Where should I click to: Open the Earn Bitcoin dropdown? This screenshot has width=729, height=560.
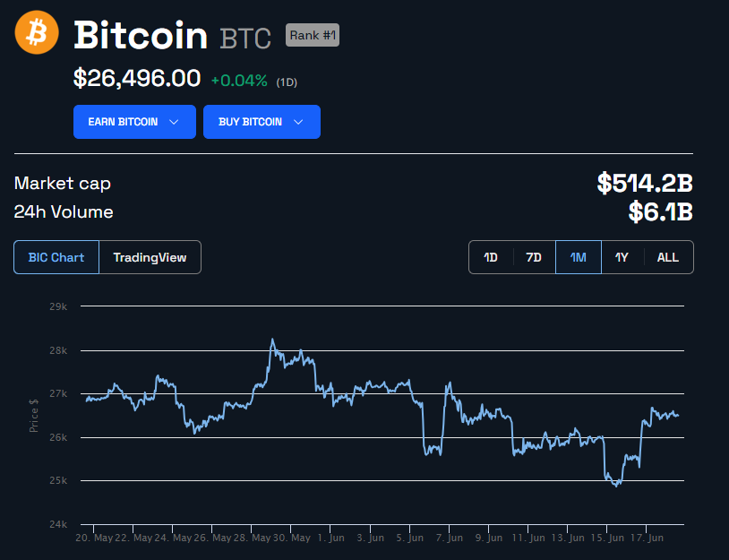(134, 122)
